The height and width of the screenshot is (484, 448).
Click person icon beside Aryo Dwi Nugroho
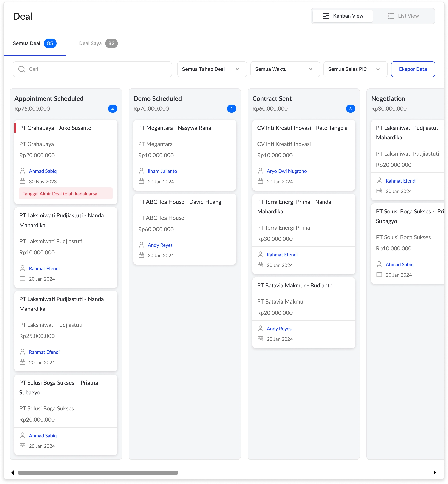click(260, 171)
